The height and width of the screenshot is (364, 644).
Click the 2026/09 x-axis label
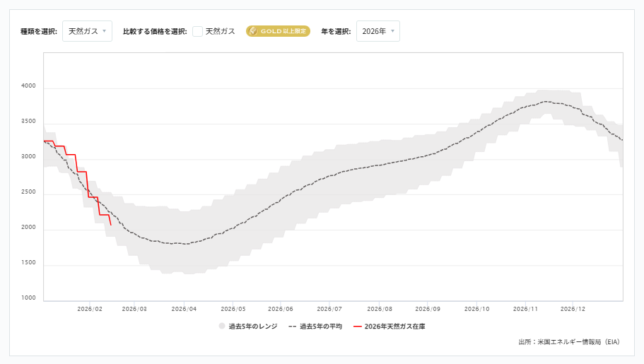tap(428, 309)
